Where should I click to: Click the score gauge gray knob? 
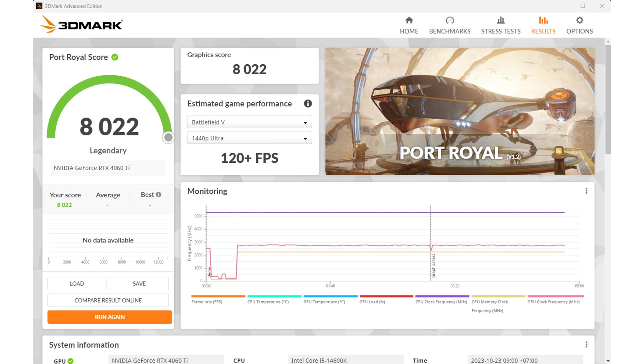[x=168, y=137]
